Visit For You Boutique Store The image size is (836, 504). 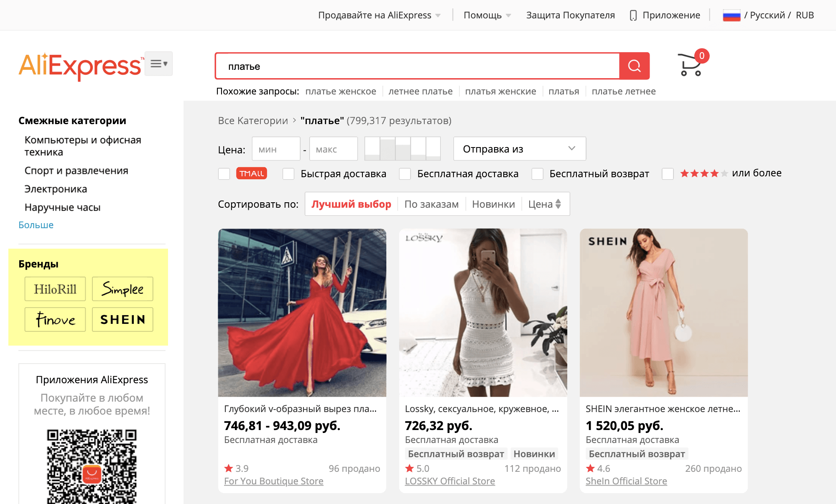click(x=274, y=481)
